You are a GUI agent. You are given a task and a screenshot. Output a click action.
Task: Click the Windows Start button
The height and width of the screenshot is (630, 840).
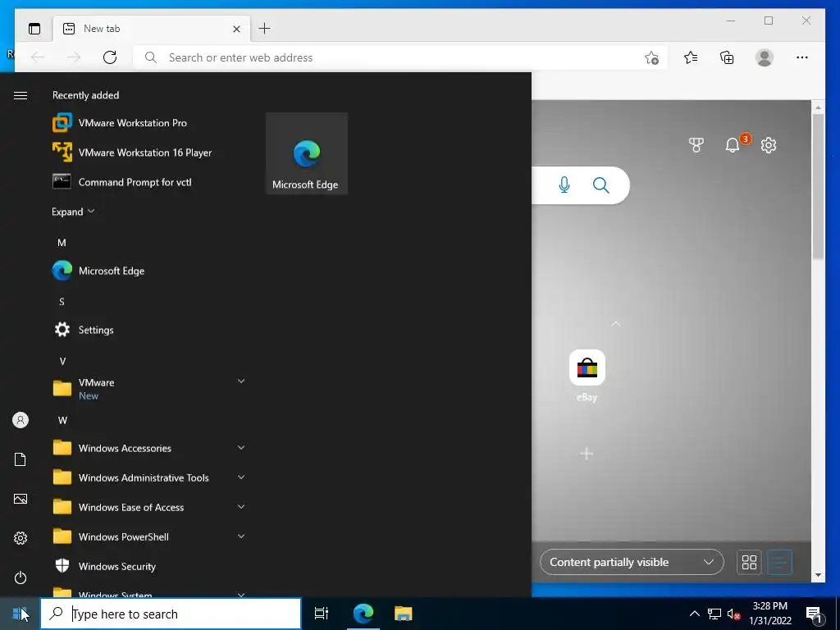coord(20,614)
